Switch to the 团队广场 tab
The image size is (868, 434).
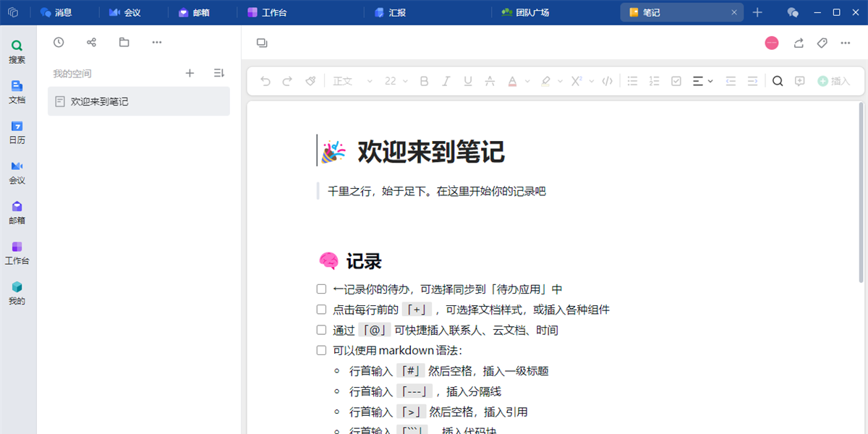(525, 12)
